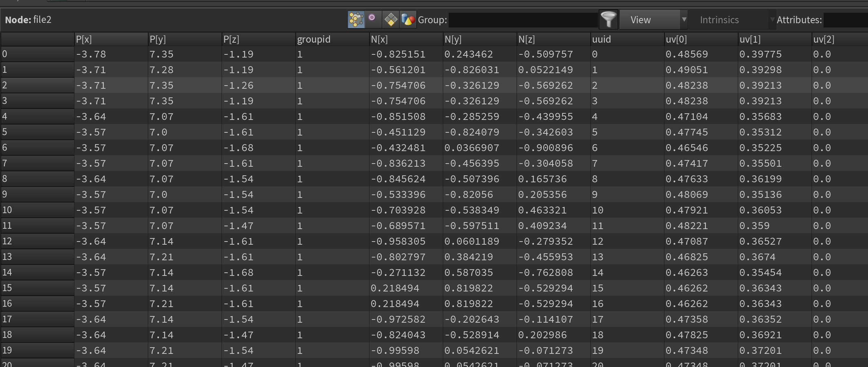Screen dimensions: 868x367
Task: Click N[x] value -0.972582 in row 17
Action: tap(398, 320)
